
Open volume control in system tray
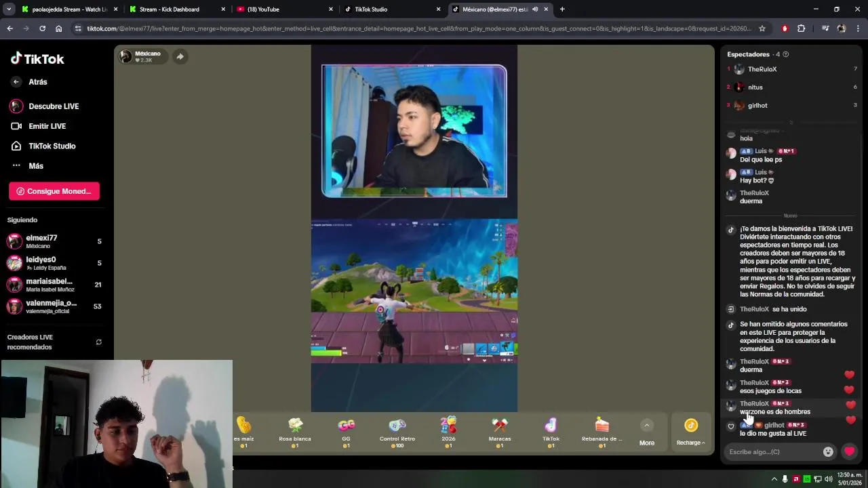[829, 479]
